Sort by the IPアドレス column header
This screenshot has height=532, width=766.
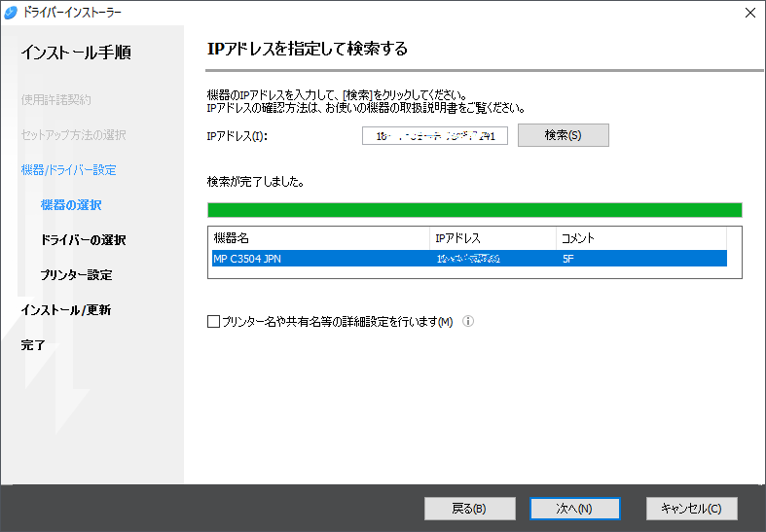492,238
